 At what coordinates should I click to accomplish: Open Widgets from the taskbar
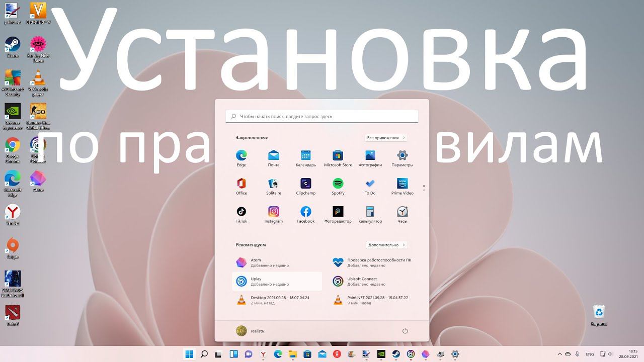[x=233, y=354]
